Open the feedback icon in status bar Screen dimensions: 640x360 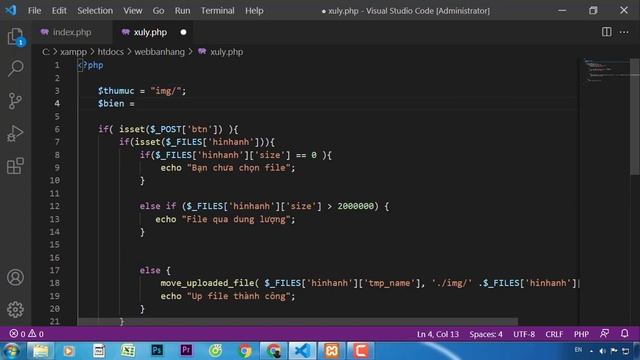(604, 333)
